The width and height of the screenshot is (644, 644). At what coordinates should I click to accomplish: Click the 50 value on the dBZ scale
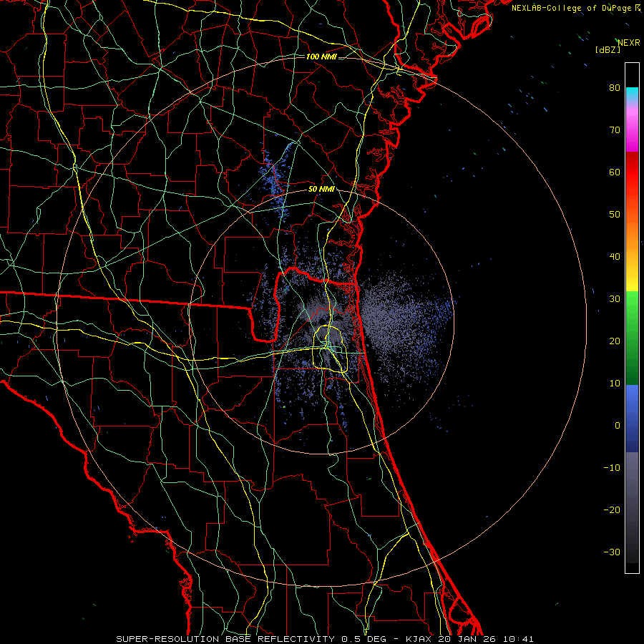point(615,215)
